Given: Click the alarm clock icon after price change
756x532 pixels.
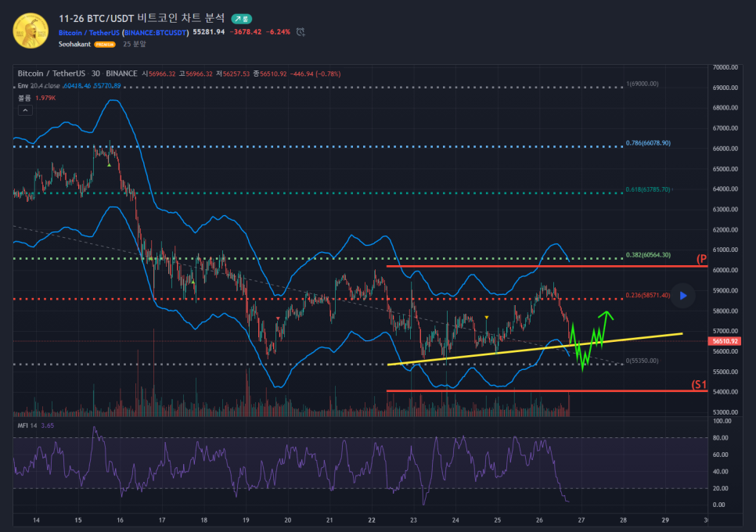Looking at the screenshot, I should [x=301, y=32].
